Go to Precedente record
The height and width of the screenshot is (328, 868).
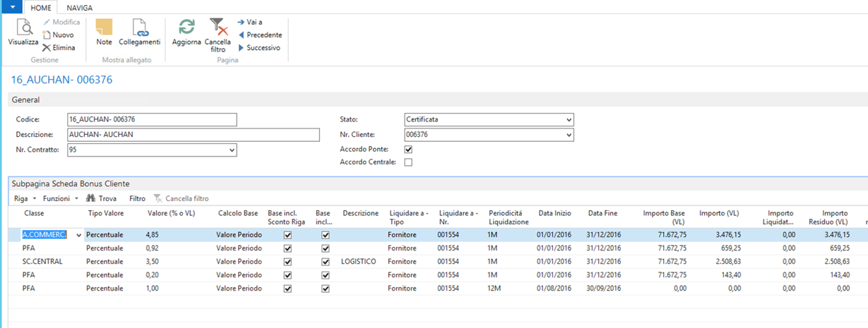(260, 35)
